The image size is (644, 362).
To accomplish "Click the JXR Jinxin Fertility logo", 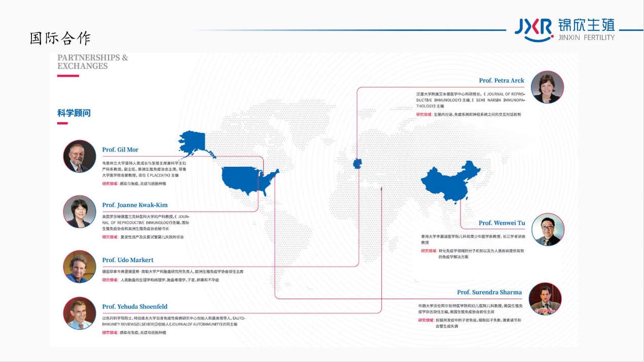I will [x=564, y=30].
